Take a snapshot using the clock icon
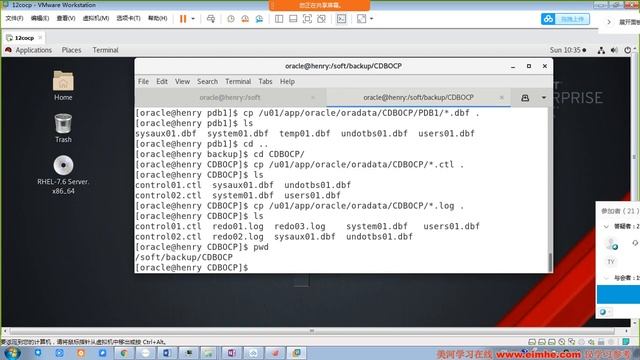This screenshot has height=360, width=640. (231, 19)
